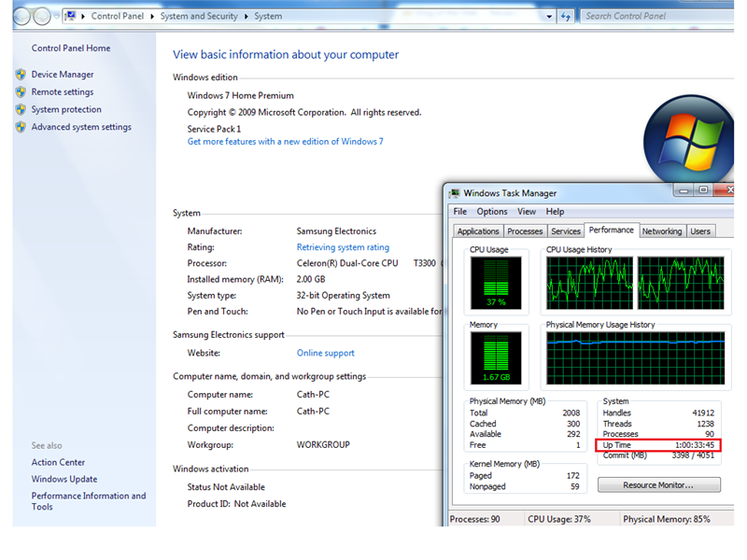The width and height of the screenshot is (747, 560).
Task: Open the address bar dropdown arrow
Action: (551, 16)
